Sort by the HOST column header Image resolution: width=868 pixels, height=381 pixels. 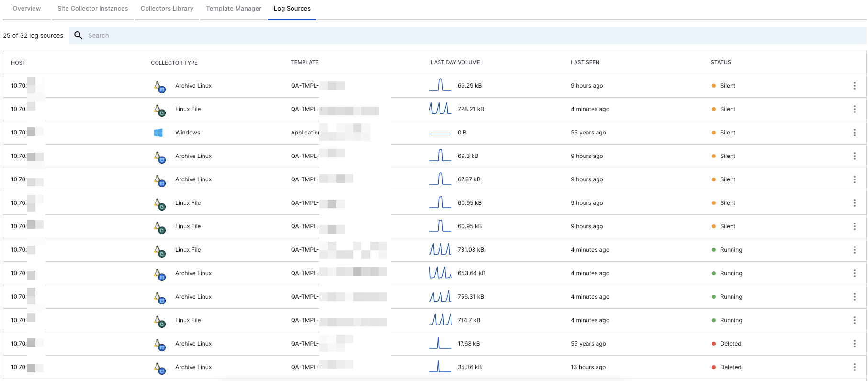tap(18, 63)
